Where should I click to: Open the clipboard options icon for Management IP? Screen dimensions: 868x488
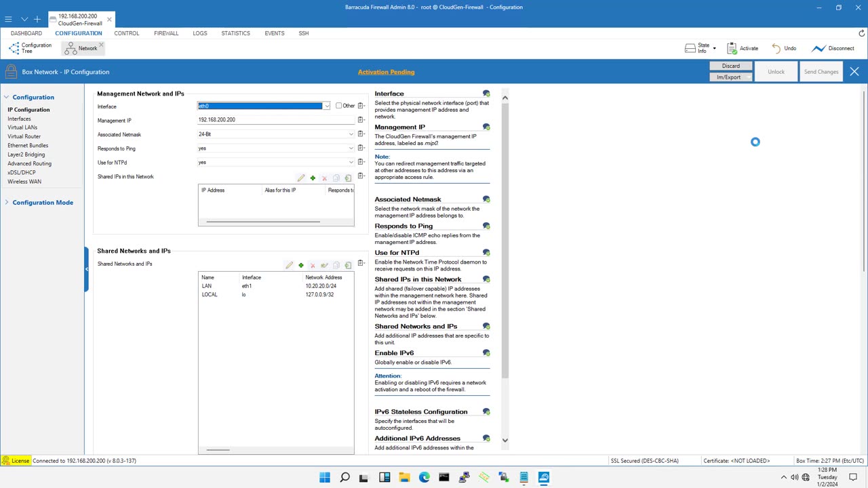click(361, 120)
